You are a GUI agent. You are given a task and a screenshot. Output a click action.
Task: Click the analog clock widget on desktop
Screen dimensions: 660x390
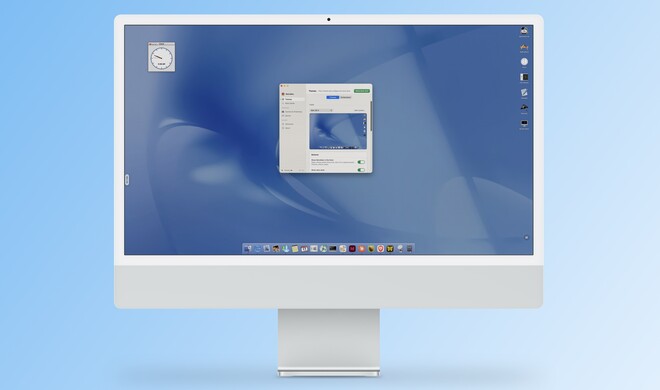click(x=162, y=58)
